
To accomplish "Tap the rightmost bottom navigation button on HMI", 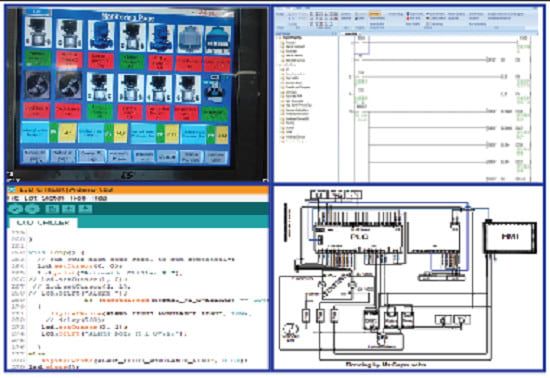I will (x=215, y=157).
